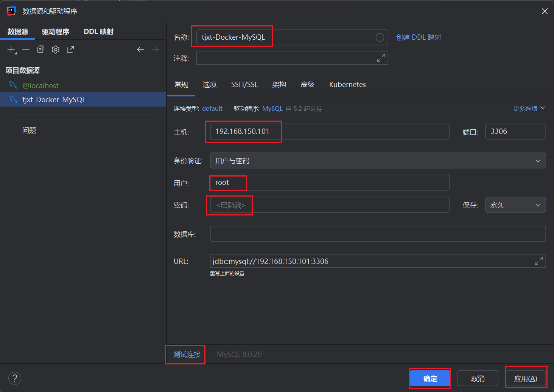The height and width of the screenshot is (392, 554).
Task: Add a new data source with plus icon
Action: click(x=12, y=50)
